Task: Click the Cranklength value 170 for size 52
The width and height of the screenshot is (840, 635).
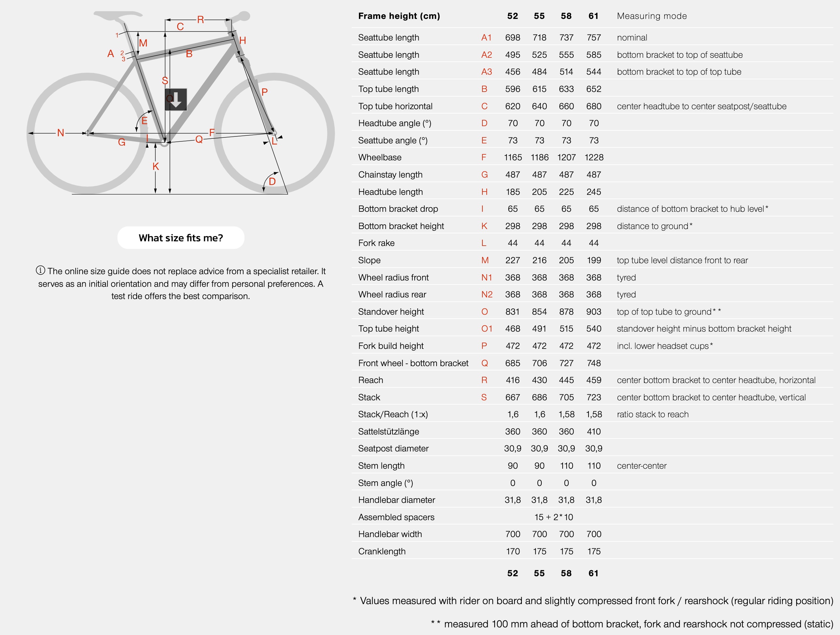Action: [513, 551]
